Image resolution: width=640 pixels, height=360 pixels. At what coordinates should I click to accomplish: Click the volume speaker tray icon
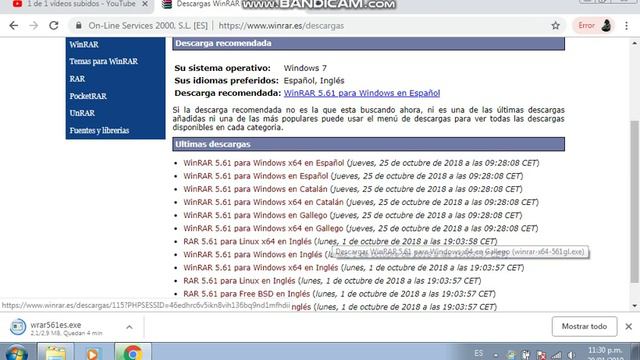click(571, 355)
